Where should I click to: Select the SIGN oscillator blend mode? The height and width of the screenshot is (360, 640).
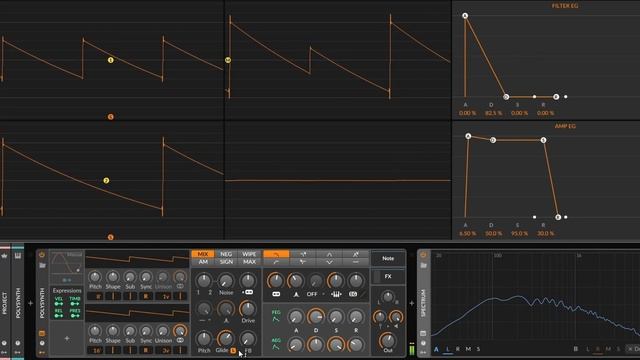tap(226, 262)
